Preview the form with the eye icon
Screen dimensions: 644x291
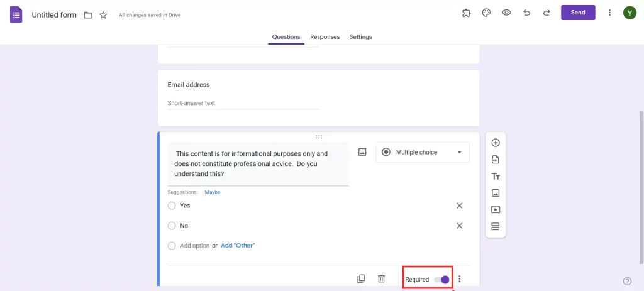pos(506,13)
